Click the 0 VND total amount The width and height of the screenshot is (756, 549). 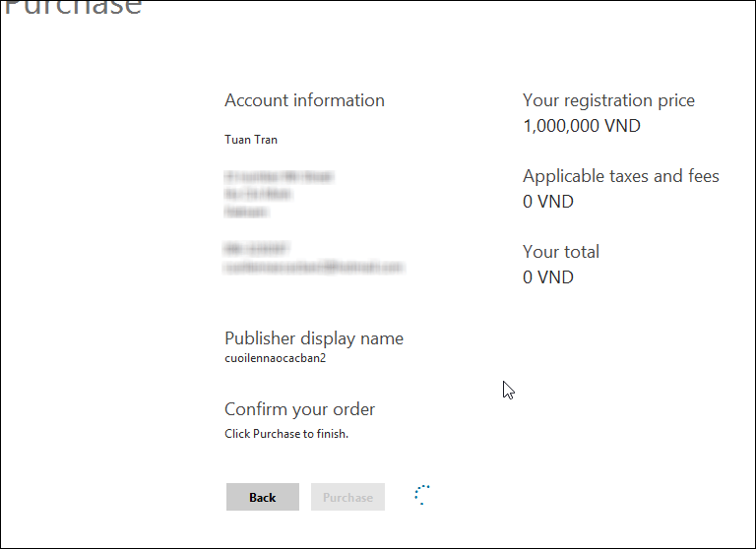[x=548, y=277]
